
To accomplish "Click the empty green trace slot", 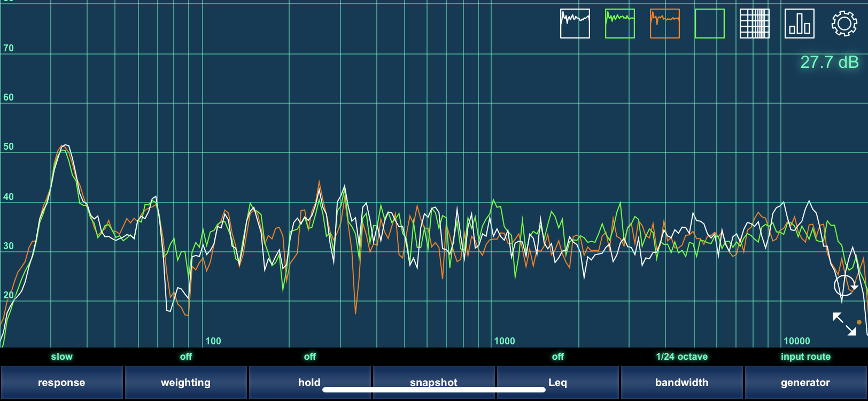I will 709,24.
